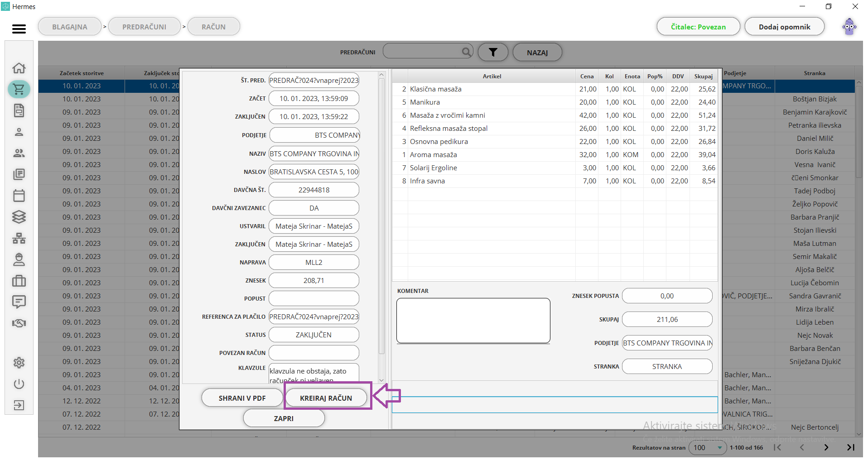Select Solarij Ergoline article row

[555, 168]
